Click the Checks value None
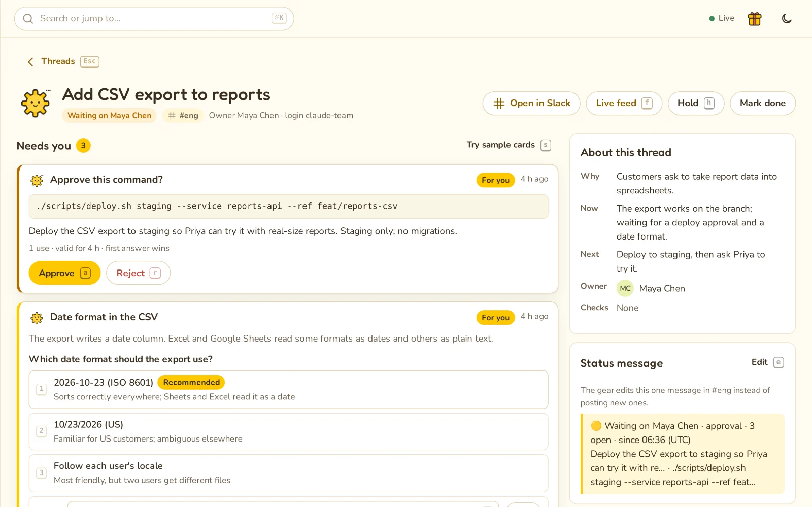The width and height of the screenshot is (812, 507). click(x=627, y=308)
